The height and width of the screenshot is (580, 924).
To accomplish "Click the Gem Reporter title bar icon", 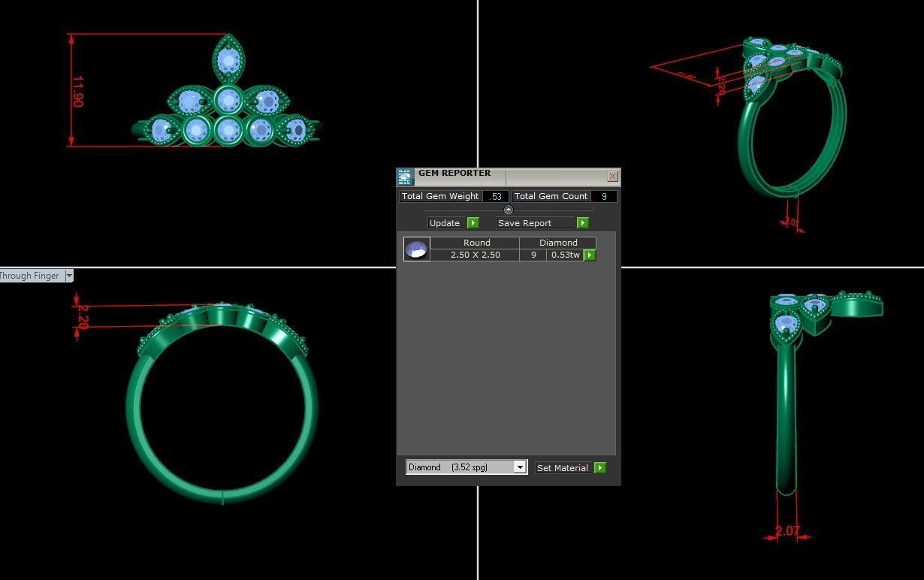I will click(x=405, y=177).
